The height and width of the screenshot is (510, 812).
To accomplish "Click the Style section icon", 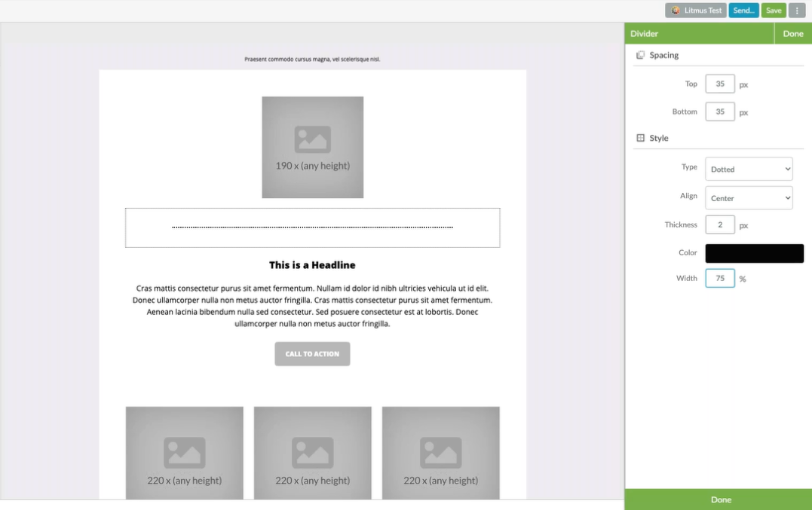I will pyautogui.click(x=640, y=138).
